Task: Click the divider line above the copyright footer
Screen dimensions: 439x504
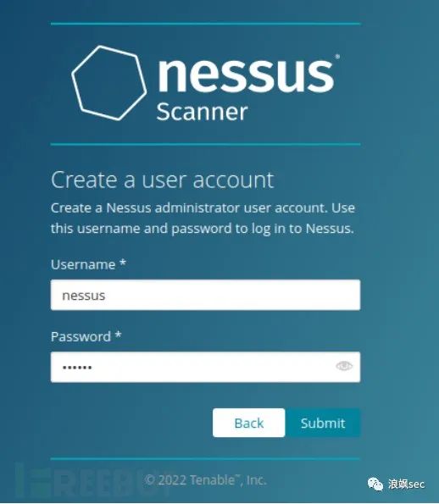Action: point(205,459)
